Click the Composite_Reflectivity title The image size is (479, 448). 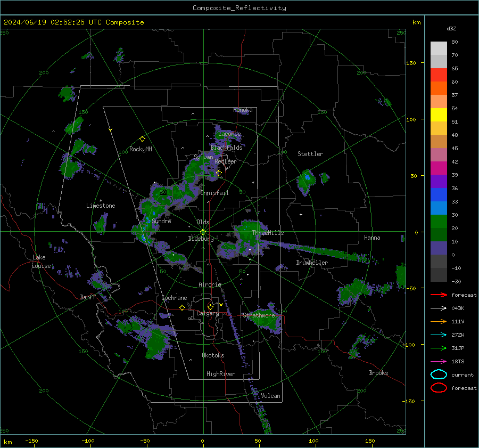(x=240, y=8)
